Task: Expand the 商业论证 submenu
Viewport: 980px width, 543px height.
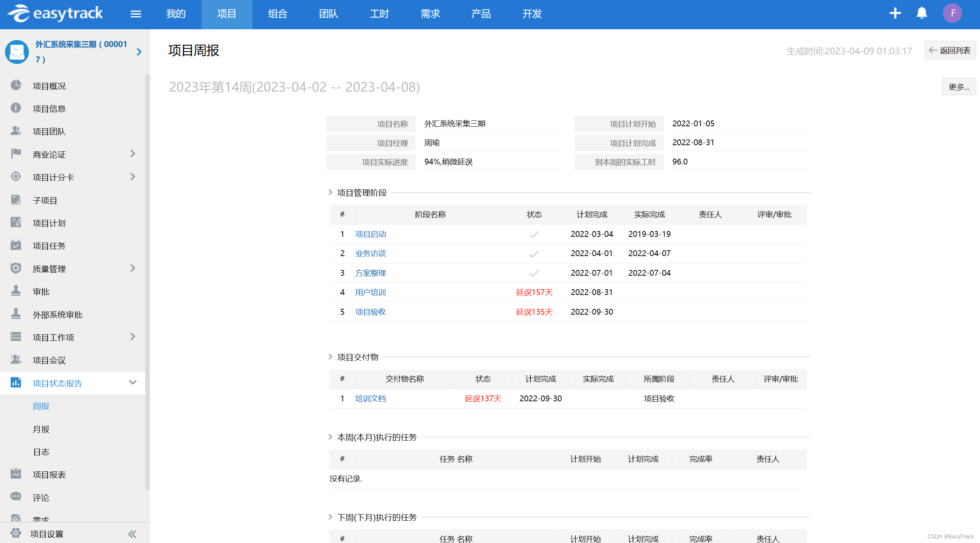Action: [133, 154]
